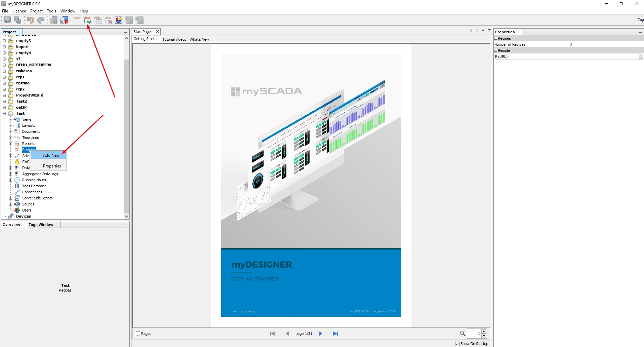Choose Properties from the context menu
Image resolution: width=644 pixels, height=347 pixels.
(x=48, y=166)
